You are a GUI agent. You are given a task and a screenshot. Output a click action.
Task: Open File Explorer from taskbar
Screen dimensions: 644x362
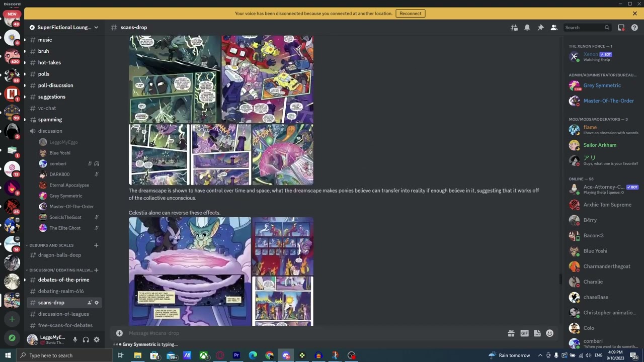[x=137, y=355]
